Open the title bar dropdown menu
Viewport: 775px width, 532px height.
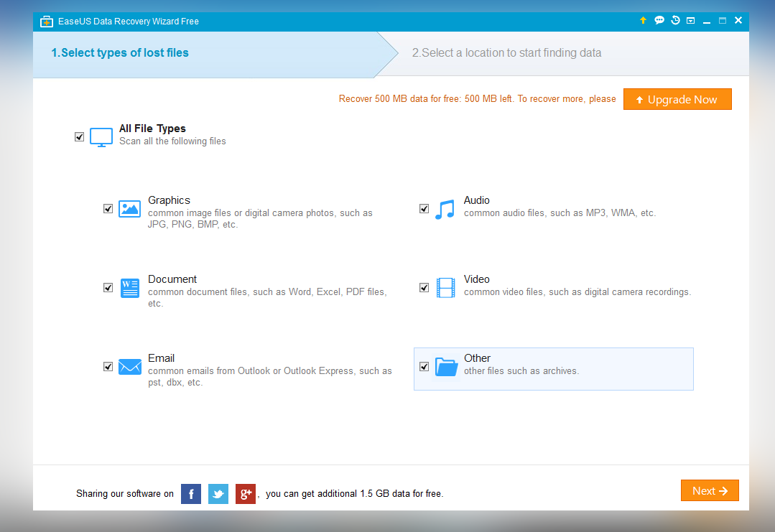tap(690, 21)
